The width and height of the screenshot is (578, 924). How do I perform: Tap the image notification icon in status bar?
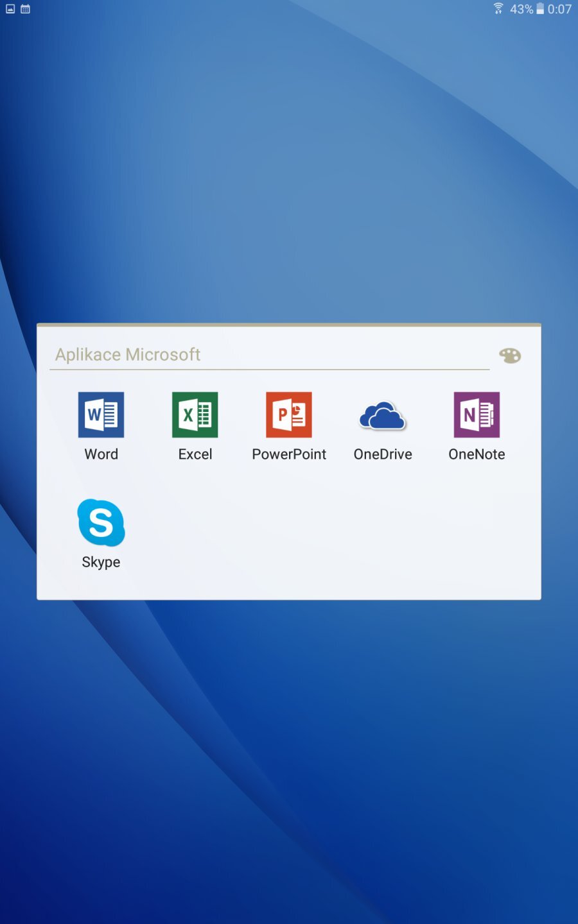10,9
